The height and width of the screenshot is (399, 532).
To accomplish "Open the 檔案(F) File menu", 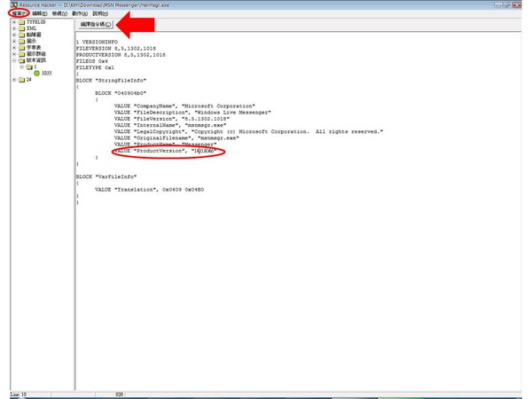I will pos(19,13).
